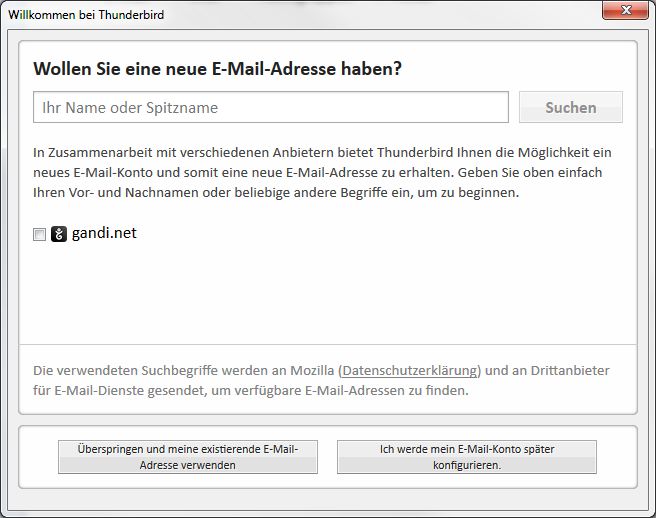Click the separator line above the privacy notice

(x=328, y=345)
